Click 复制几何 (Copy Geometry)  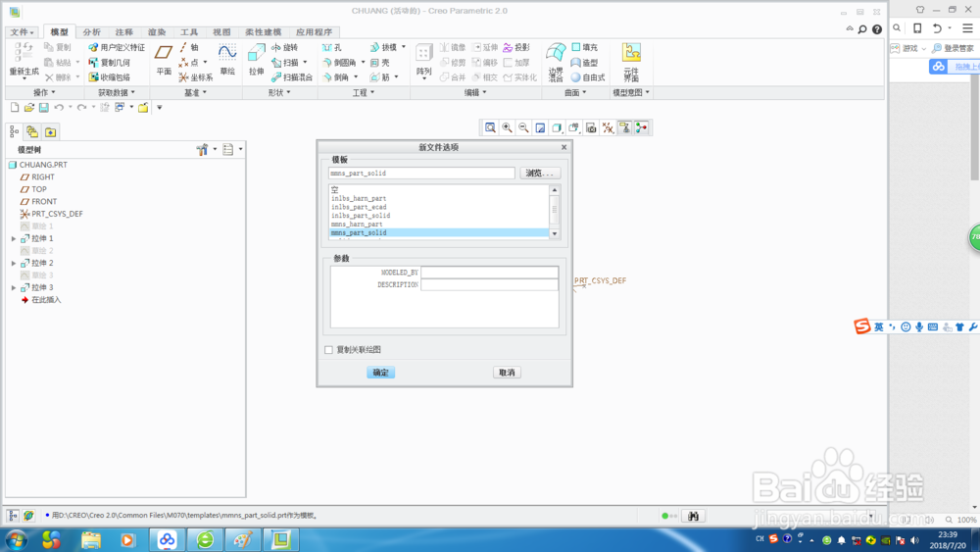[x=110, y=63]
